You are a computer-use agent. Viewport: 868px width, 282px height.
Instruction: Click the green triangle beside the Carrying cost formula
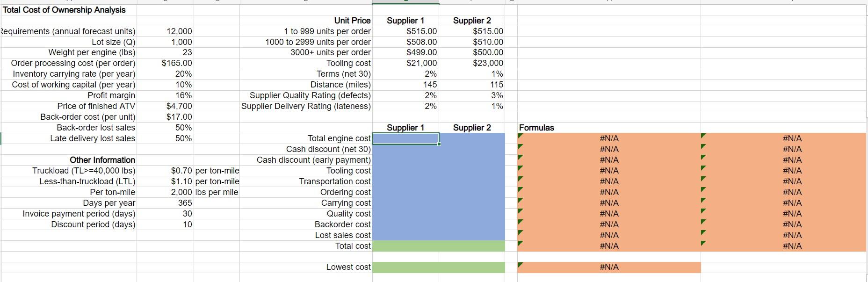(521, 200)
